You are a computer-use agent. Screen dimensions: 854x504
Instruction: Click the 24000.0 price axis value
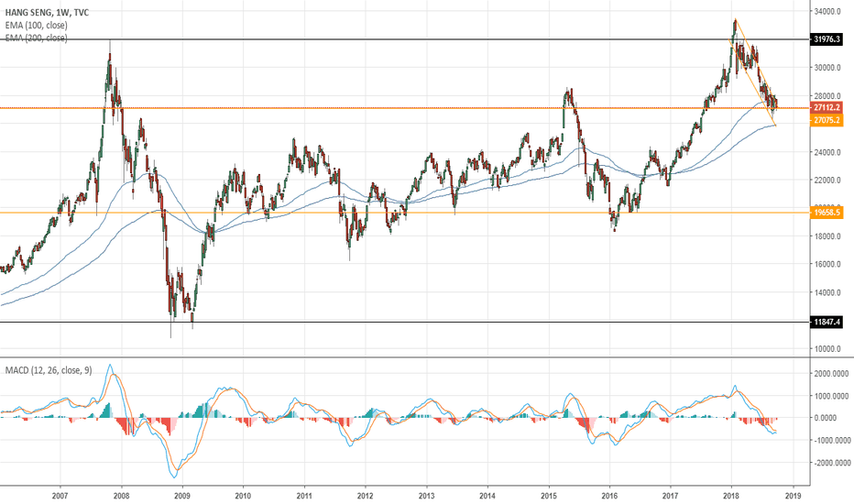point(827,152)
